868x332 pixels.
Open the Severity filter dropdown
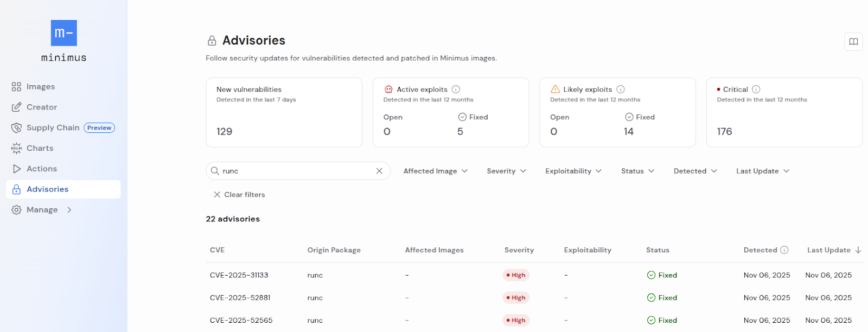pos(506,171)
